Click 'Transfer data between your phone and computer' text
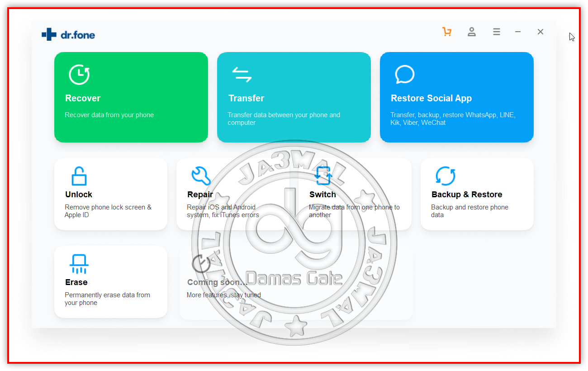This screenshot has width=588, height=371. click(284, 119)
